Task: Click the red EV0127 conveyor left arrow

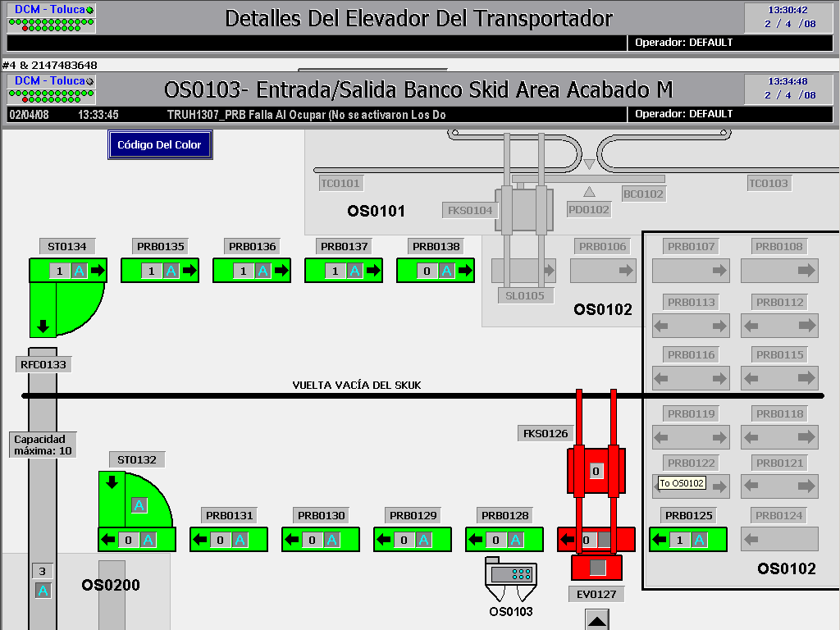Action: click(x=567, y=540)
